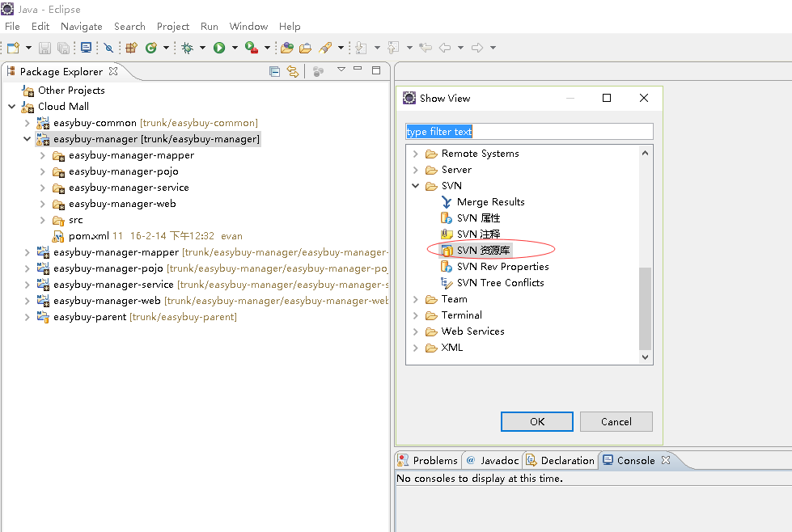The height and width of the screenshot is (532, 792).
Task: Select pom.xml in Package Explorer
Action: (89, 236)
